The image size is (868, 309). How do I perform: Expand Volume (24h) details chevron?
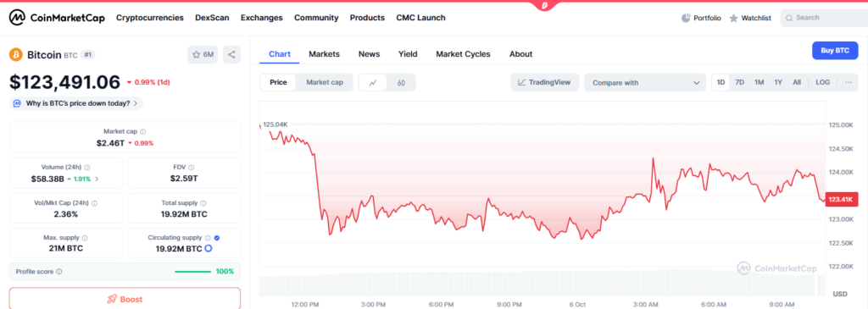coord(97,179)
